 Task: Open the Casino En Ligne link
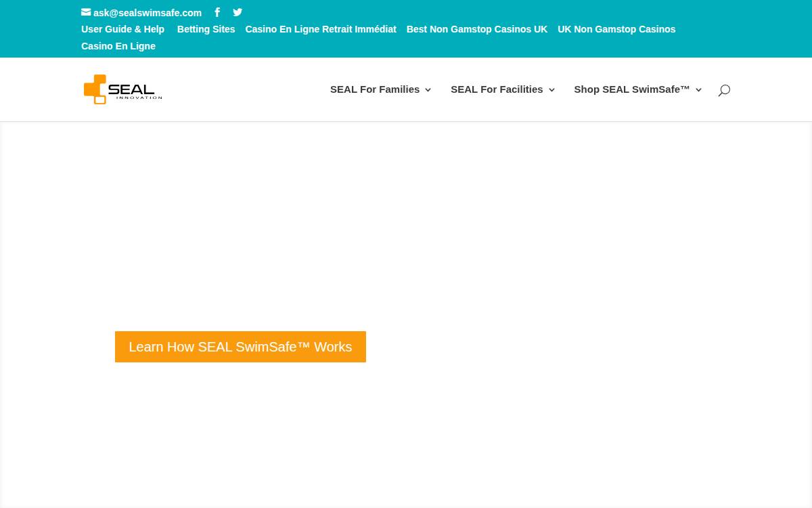[118, 46]
